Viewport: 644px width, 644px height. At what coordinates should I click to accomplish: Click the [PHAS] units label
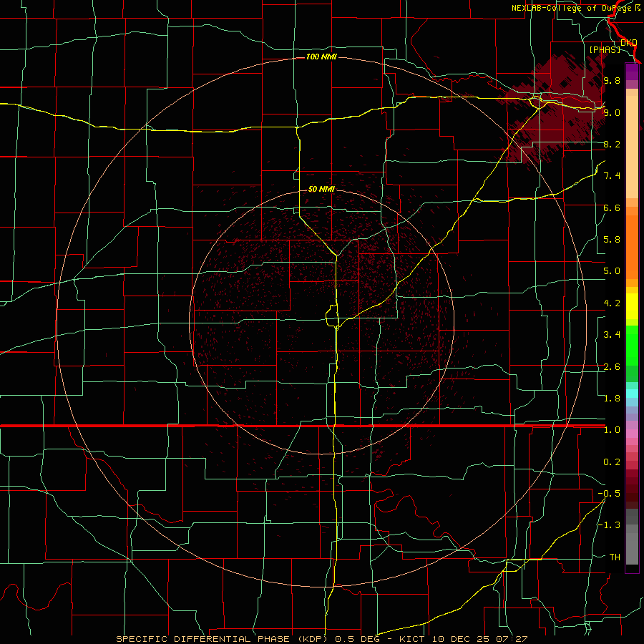pos(605,49)
